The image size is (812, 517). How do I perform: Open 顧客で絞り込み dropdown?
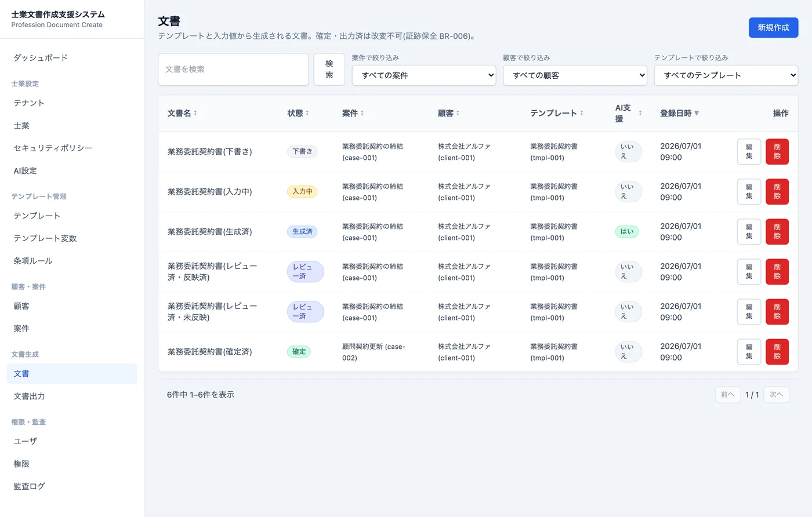[x=575, y=75]
